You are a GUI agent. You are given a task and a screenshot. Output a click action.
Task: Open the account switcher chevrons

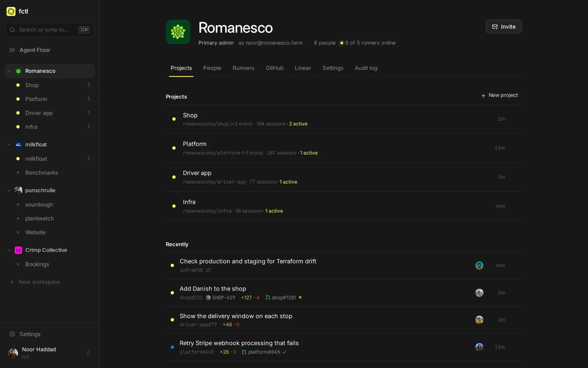point(88,353)
